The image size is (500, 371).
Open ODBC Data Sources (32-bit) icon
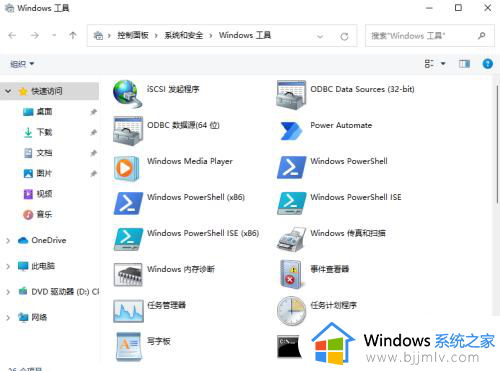tap(291, 95)
